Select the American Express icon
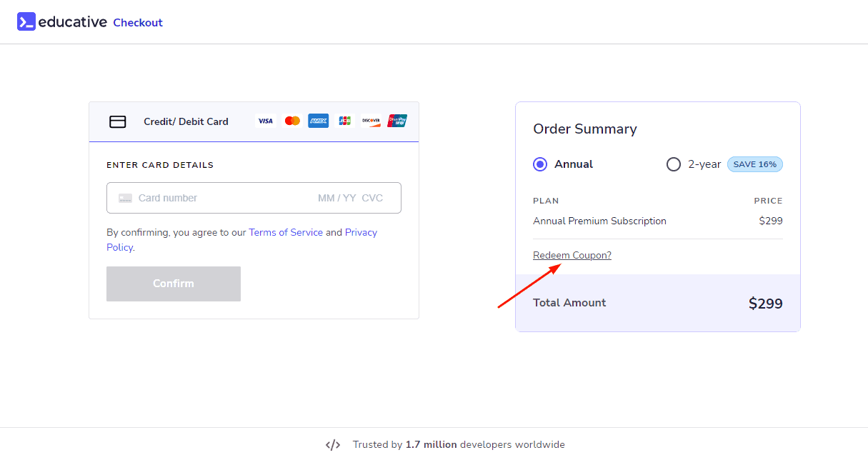Viewport: 868px width, 460px height. pyautogui.click(x=318, y=121)
